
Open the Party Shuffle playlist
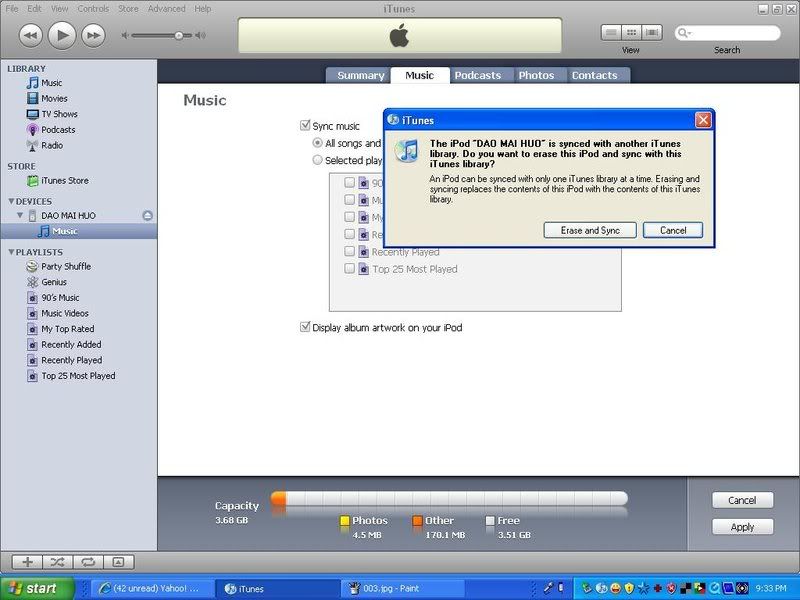click(x=66, y=266)
